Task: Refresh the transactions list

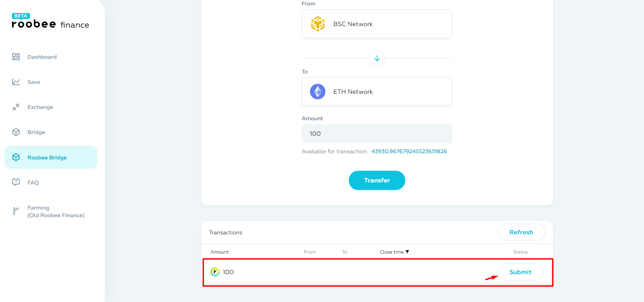Action: [521, 232]
